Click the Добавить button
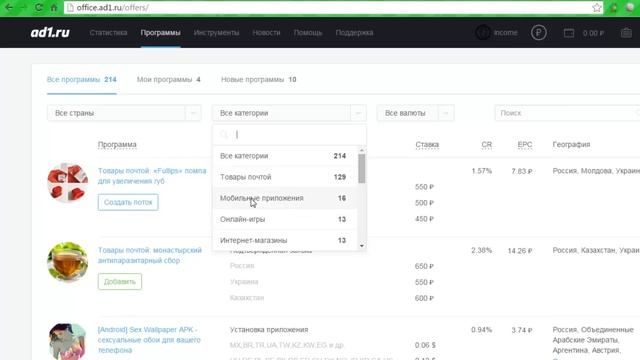 point(120,282)
